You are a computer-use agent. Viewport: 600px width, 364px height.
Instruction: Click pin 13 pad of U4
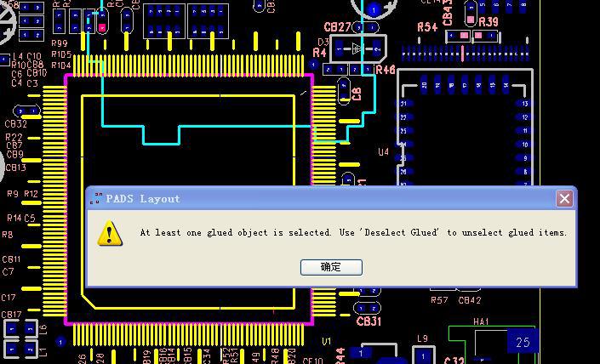(x=523, y=103)
